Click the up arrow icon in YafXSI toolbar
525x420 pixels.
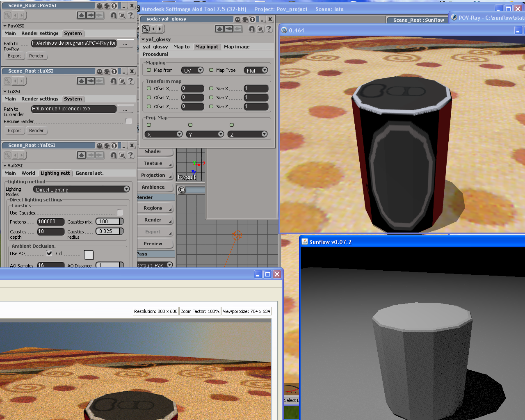point(81,155)
